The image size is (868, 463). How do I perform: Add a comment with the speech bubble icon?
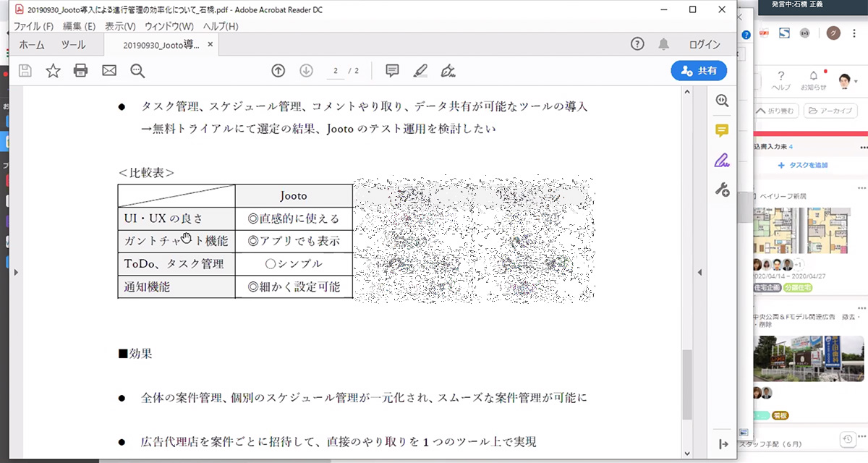click(x=392, y=70)
